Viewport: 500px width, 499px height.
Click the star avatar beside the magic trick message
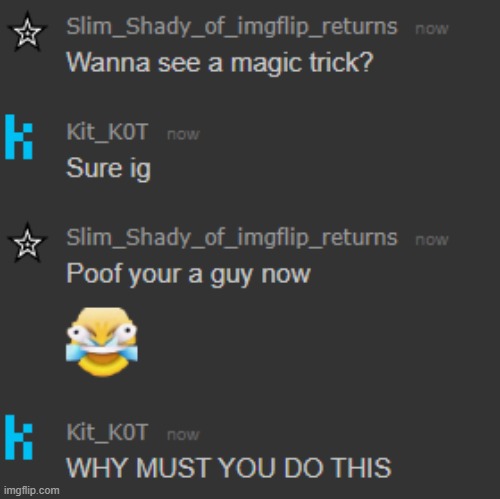point(27,32)
